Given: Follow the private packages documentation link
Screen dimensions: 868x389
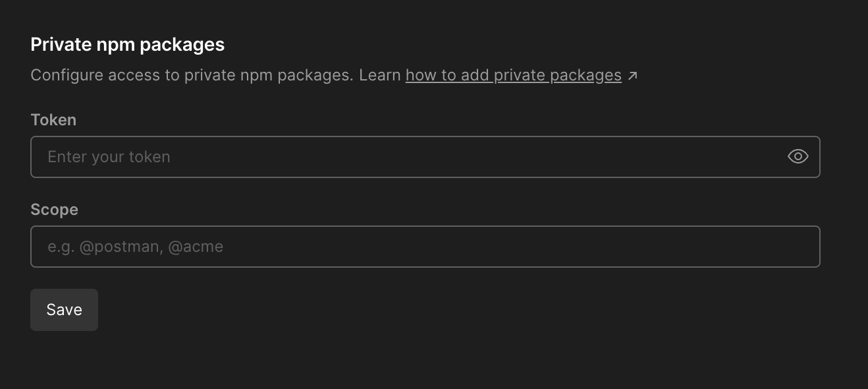Looking at the screenshot, I should tap(513, 75).
